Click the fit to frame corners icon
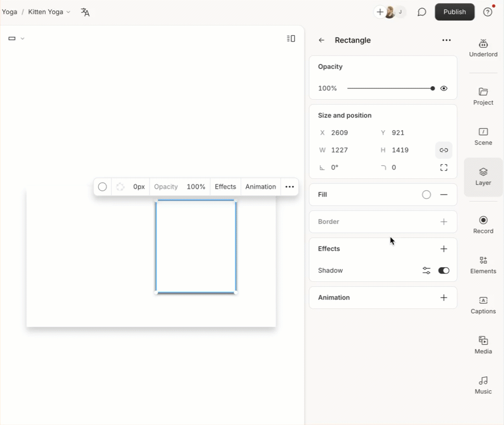This screenshot has width=504, height=425. [444, 168]
